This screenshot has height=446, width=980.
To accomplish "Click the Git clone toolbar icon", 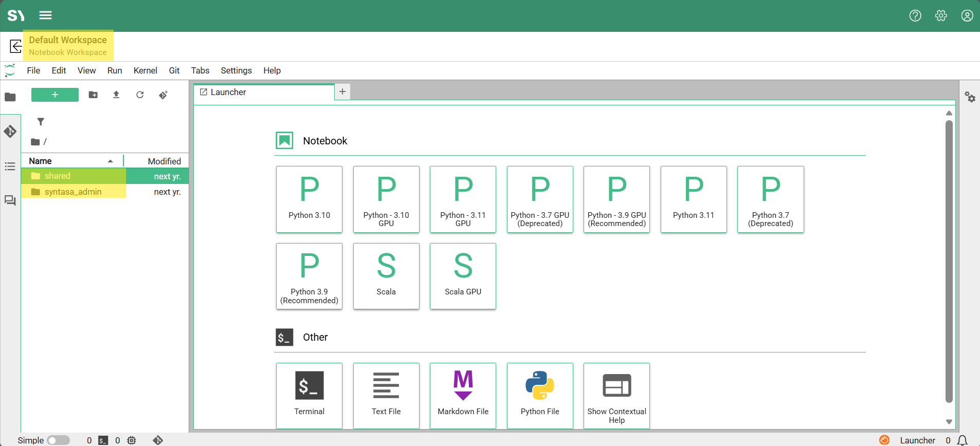I will 164,95.
